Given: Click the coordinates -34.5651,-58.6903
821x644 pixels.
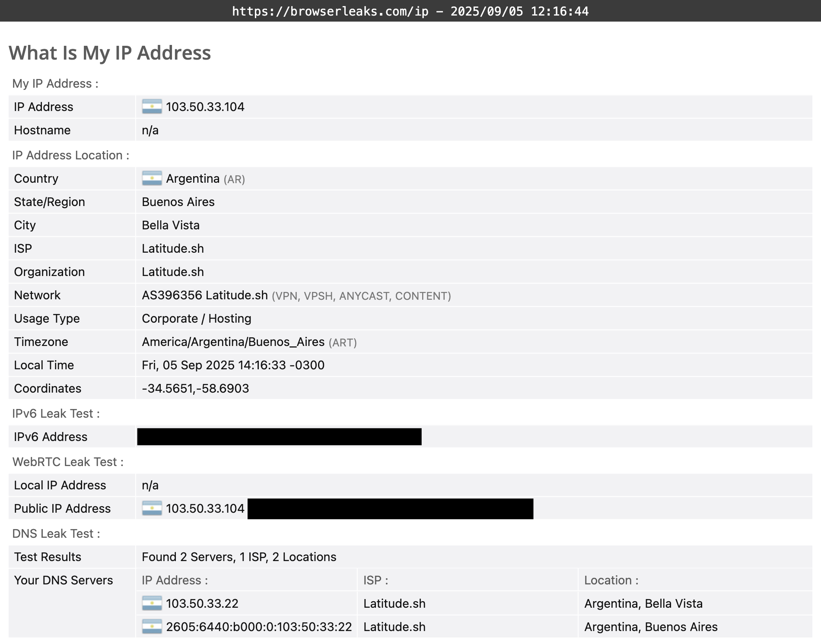Looking at the screenshot, I should (195, 388).
